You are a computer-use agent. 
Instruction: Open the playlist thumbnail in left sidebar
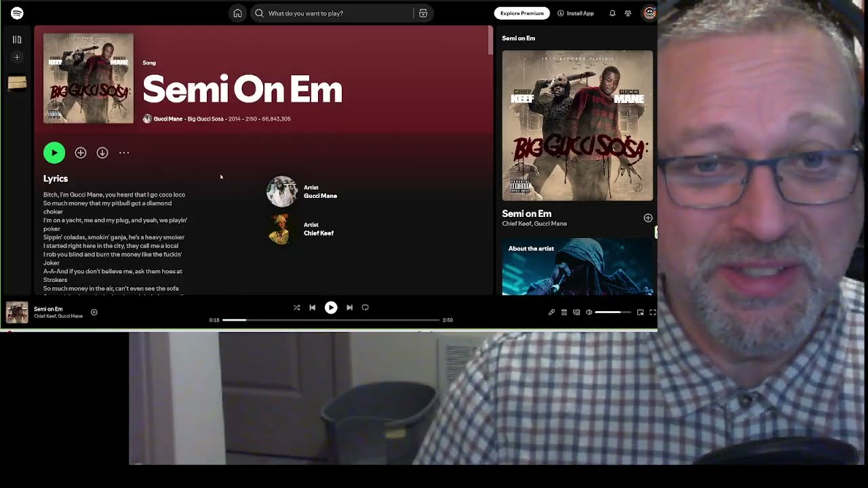(17, 83)
